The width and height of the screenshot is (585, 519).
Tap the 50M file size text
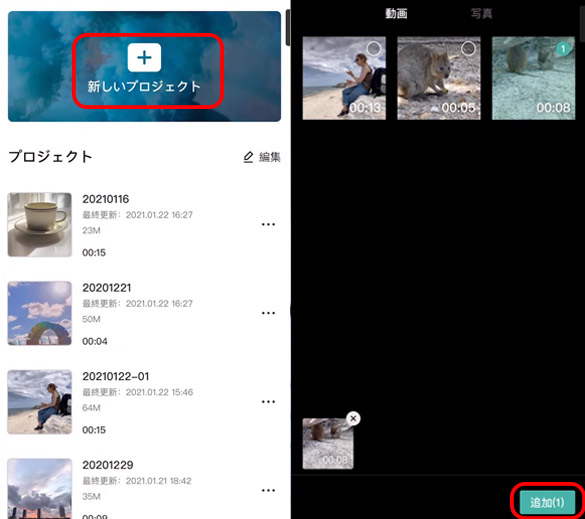[91, 319]
